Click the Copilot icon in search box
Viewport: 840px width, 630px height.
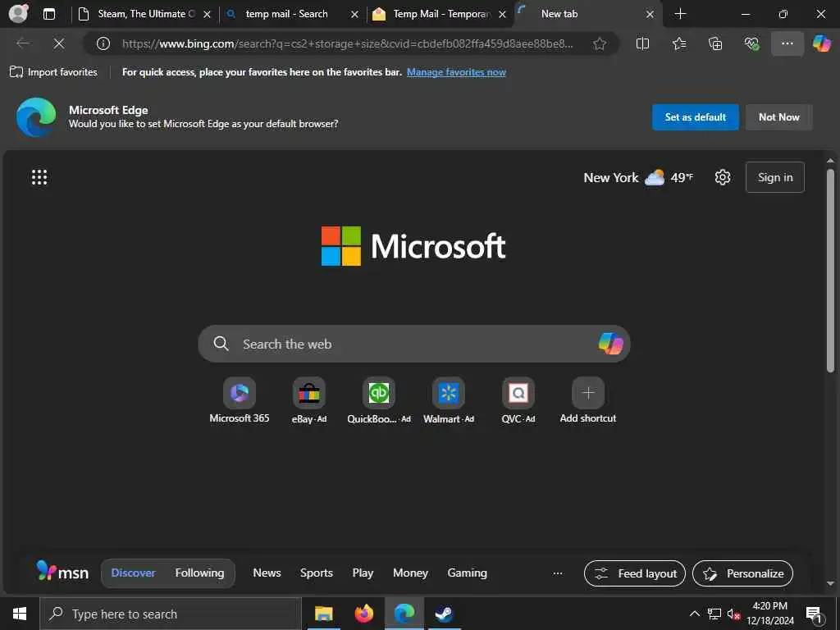(x=610, y=344)
